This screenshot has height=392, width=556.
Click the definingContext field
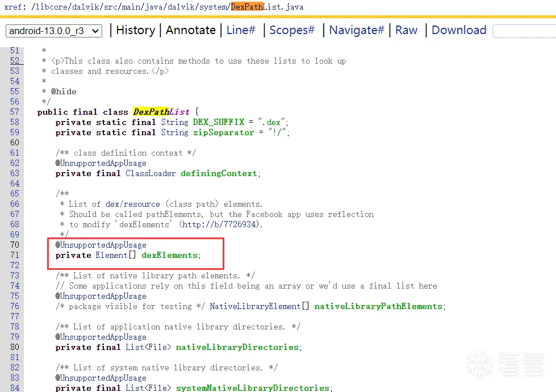pos(219,173)
